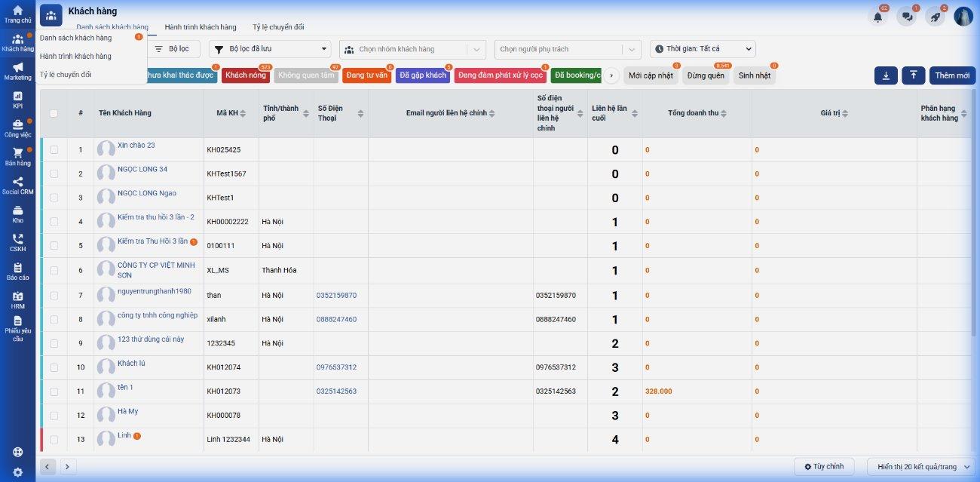Open the KPI sidebar icon
The width and height of the screenshot is (980, 482).
click(x=17, y=100)
